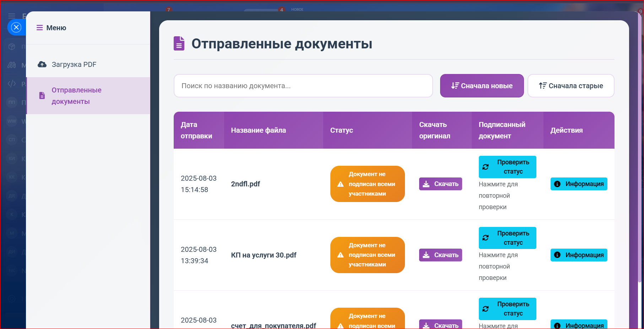The width and height of the screenshot is (644, 329).
Task: Open Отправленные документы in the sidebar
Action: click(76, 96)
